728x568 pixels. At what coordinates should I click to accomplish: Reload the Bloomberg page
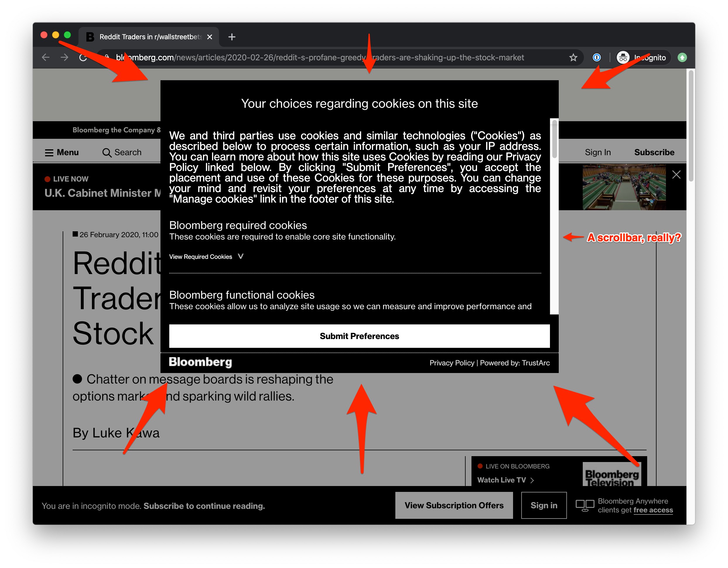tap(83, 57)
